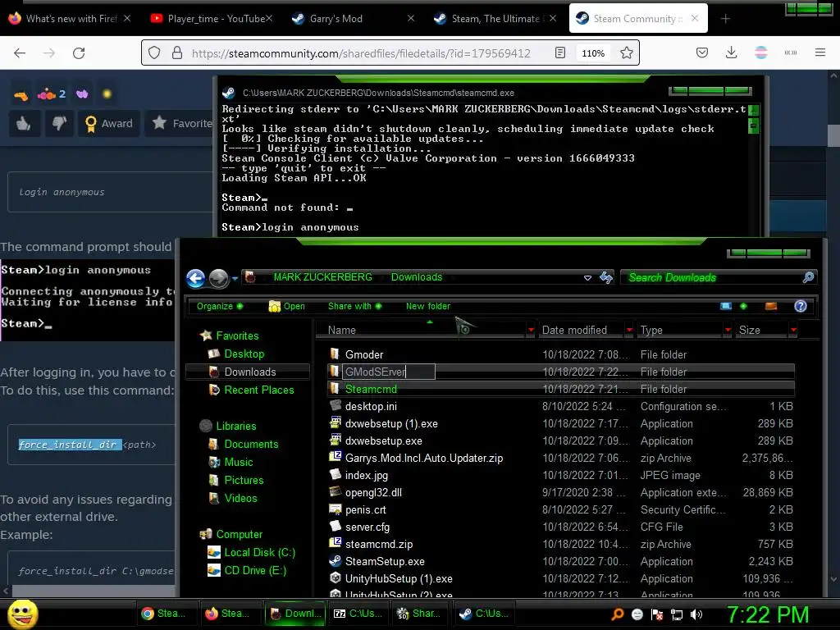Image resolution: width=840 pixels, height=630 pixels.
Task: Go back in Firefox browser
Action: point(20,52)
